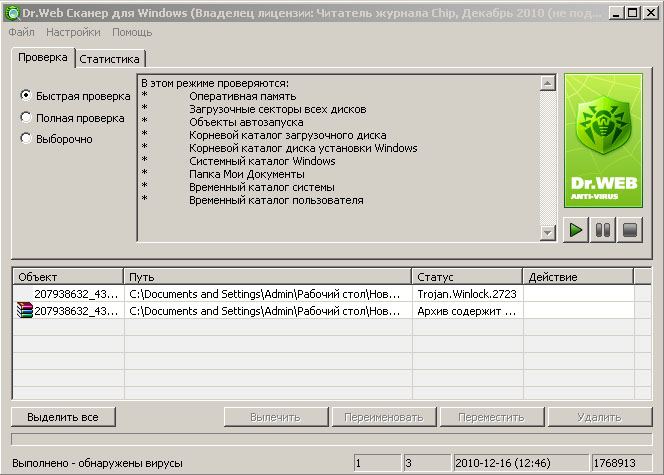This screenshot has height=475, width=664.
Task: Click path cell in Trojan.Winlock.2723 row
Action: click(268, 294)
